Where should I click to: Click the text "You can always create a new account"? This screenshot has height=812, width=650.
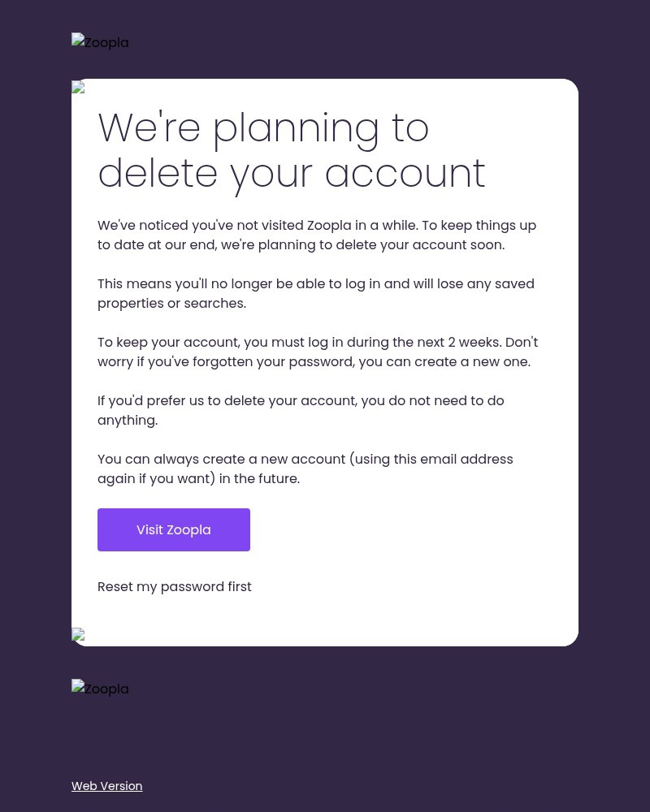coord(221,459)
